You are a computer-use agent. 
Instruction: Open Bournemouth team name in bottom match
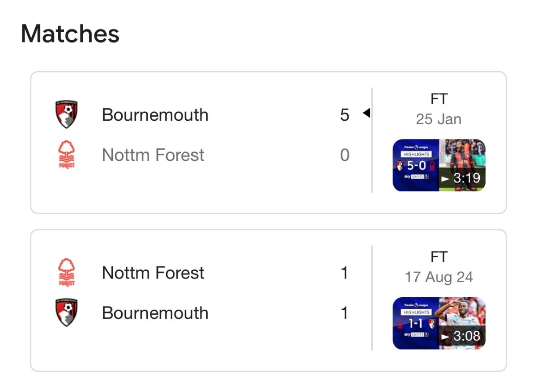point(155,313)
